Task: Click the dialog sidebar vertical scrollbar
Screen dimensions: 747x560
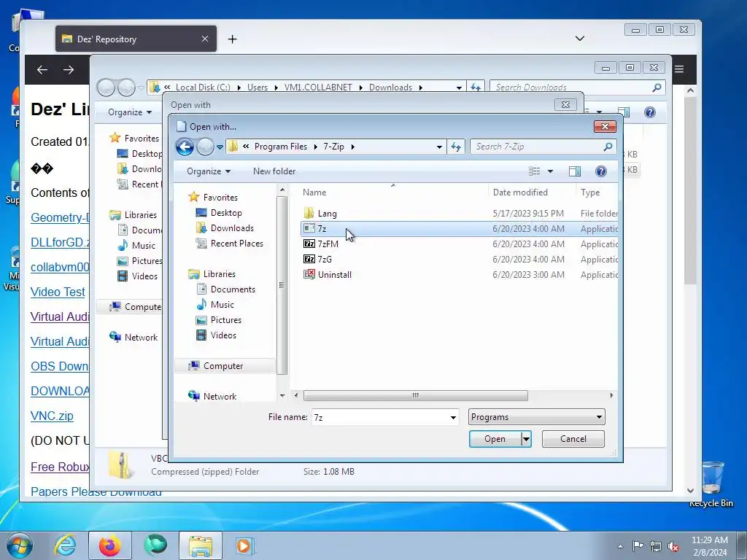Action: coord(282,285)
